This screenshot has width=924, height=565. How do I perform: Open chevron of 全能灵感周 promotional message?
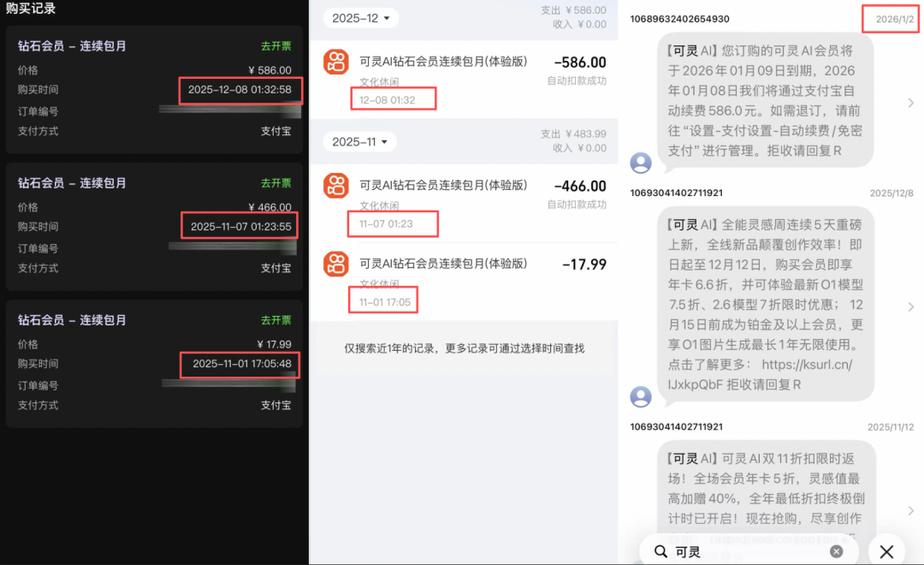click(x=911, y=306)
